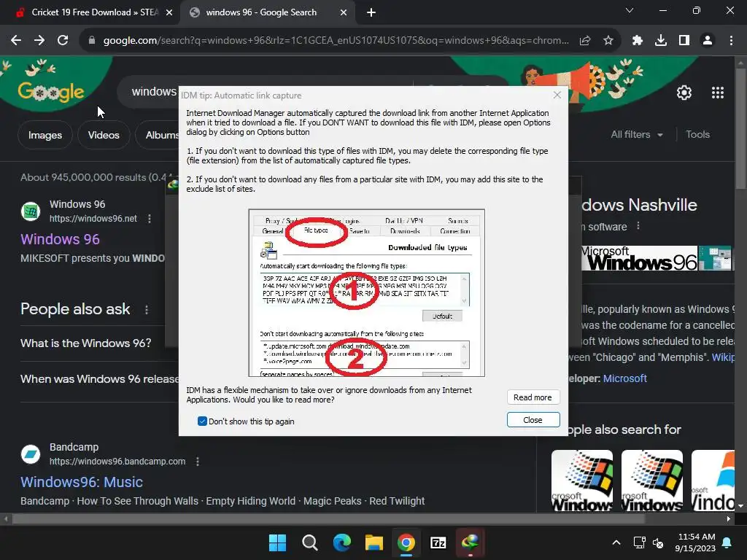The width and height of the screenshot is (747, 560).
Task: Open a new Chrome tab
Action: point(371,12)
